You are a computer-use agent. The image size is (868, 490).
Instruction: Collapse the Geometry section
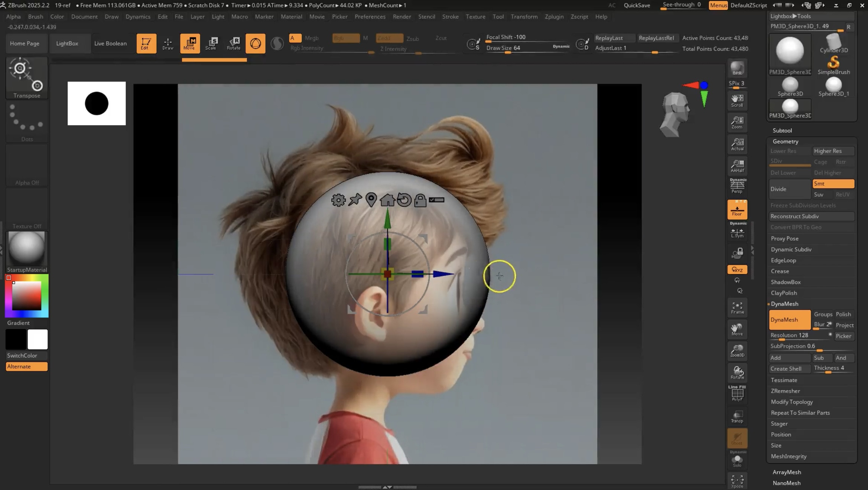coord(785,141)
